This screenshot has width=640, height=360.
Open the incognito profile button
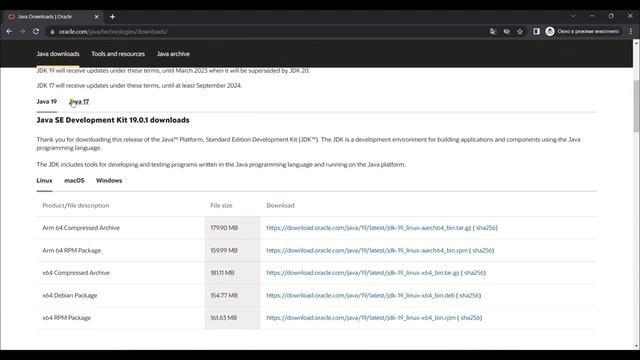pos(583,31)
